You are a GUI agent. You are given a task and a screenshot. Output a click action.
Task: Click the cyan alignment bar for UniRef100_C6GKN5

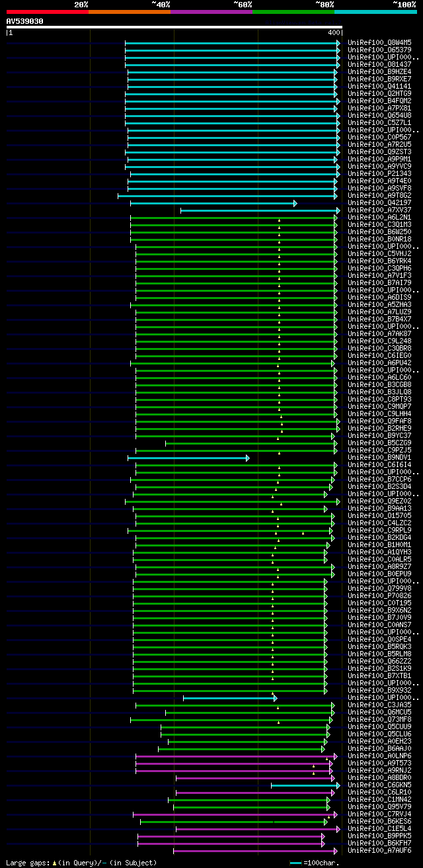tap(306, 785)
